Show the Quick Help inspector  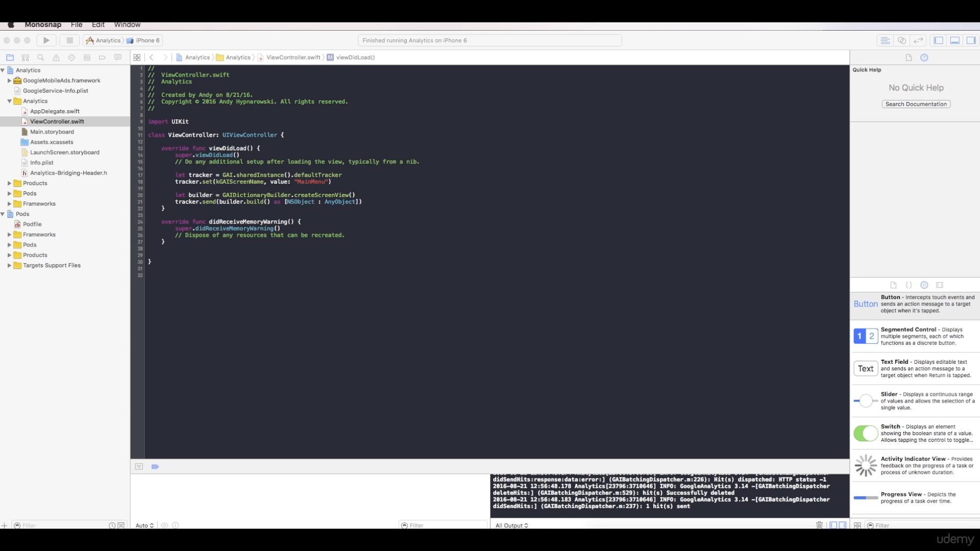point(924,58)
